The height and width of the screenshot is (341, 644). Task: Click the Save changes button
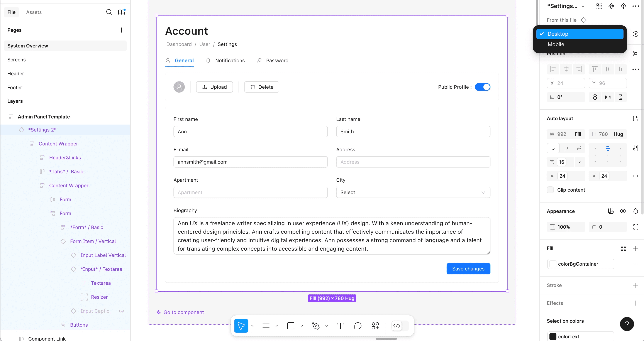tap(468, 268)
